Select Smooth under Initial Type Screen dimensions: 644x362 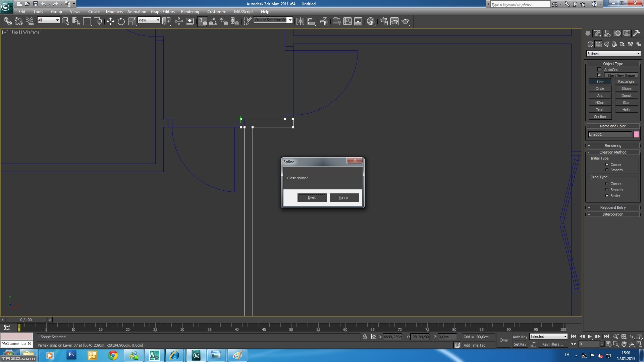tap(607, 170)
